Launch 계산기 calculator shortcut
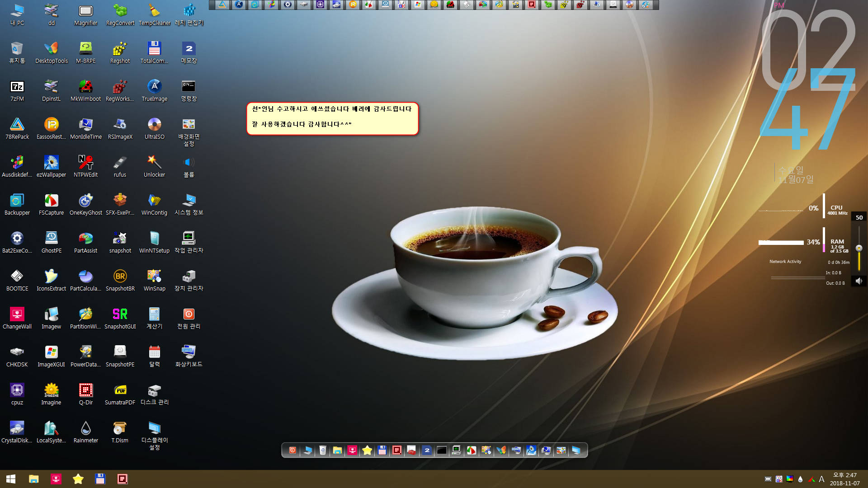 click(x=155, y=318)
